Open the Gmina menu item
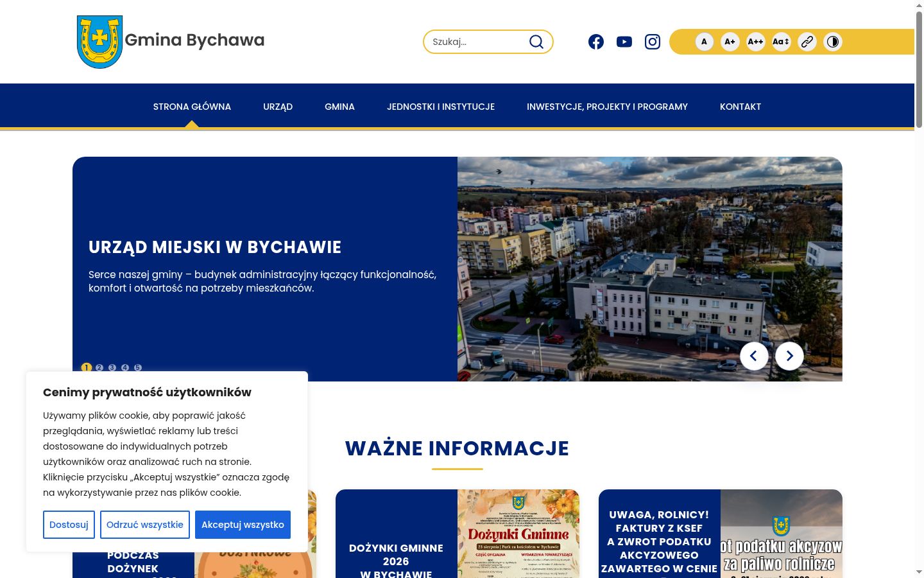 coord(339,107)
